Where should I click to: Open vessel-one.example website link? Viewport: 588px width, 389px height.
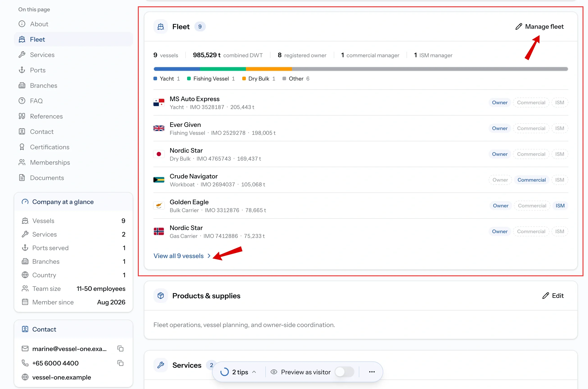(x=61, y=377)
